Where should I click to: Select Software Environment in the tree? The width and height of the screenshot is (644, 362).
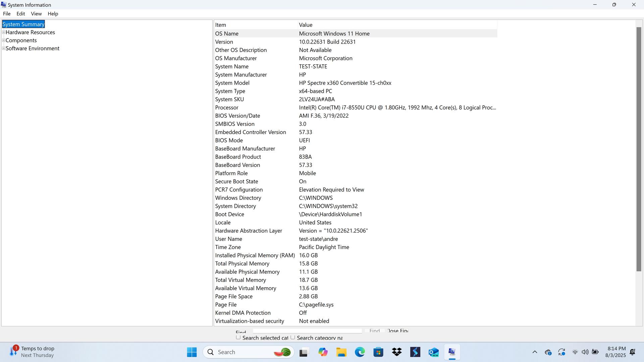coord(33,48)
